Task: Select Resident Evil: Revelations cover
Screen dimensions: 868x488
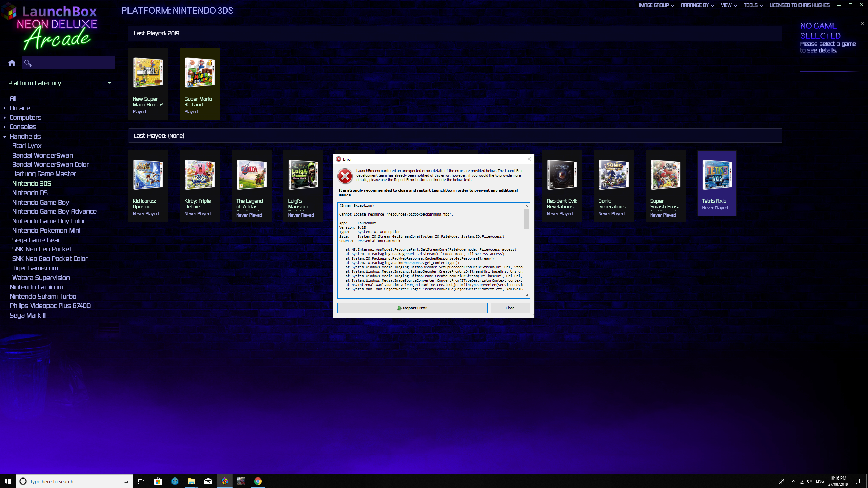Action: [x=562, y=175]
